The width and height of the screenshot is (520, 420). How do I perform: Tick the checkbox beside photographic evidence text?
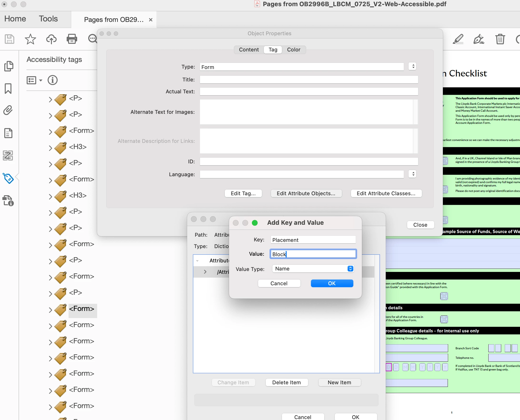(445, 190)
